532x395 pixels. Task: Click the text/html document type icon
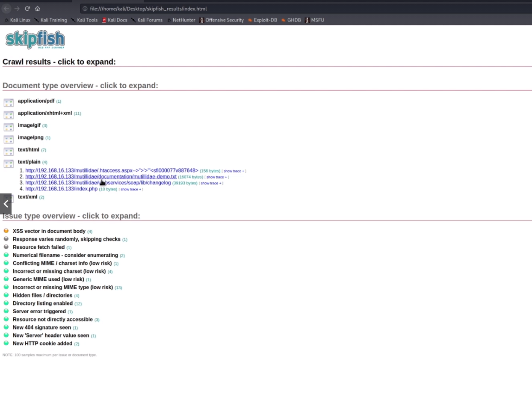point(9,151)
